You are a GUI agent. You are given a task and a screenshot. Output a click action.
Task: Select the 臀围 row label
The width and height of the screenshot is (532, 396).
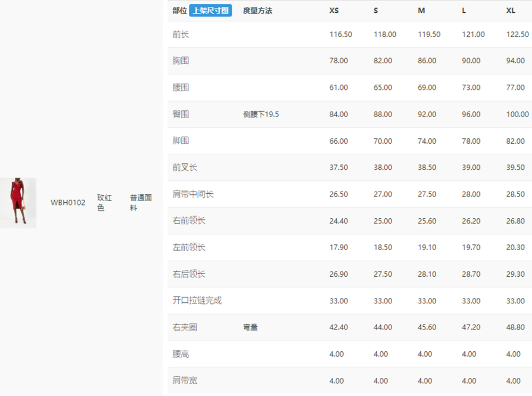pos(180,114)
